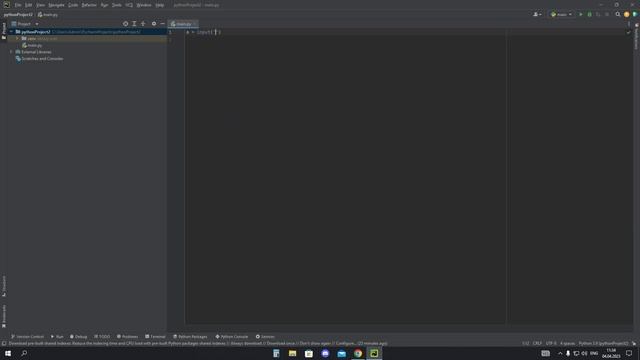This screenshot has height=360, width=640.
Task: Click the green Run button
Action: click(x=581, y=14)
